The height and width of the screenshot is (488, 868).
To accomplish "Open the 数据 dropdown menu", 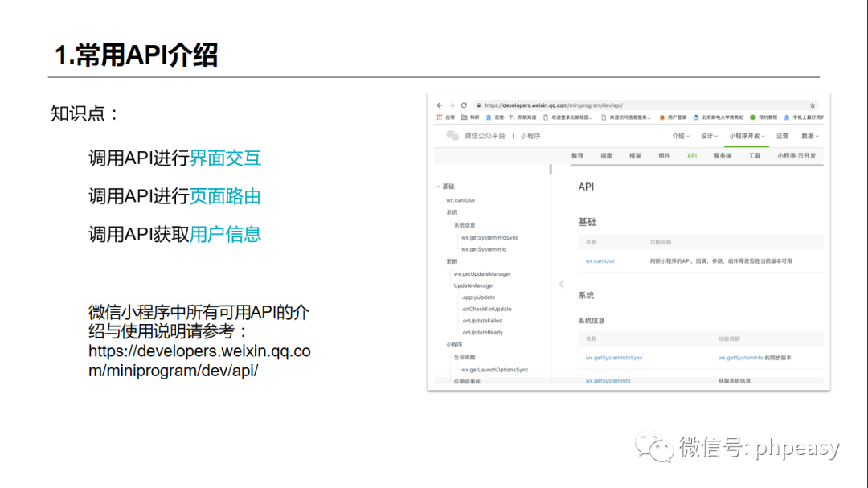I will click(810, 136).
